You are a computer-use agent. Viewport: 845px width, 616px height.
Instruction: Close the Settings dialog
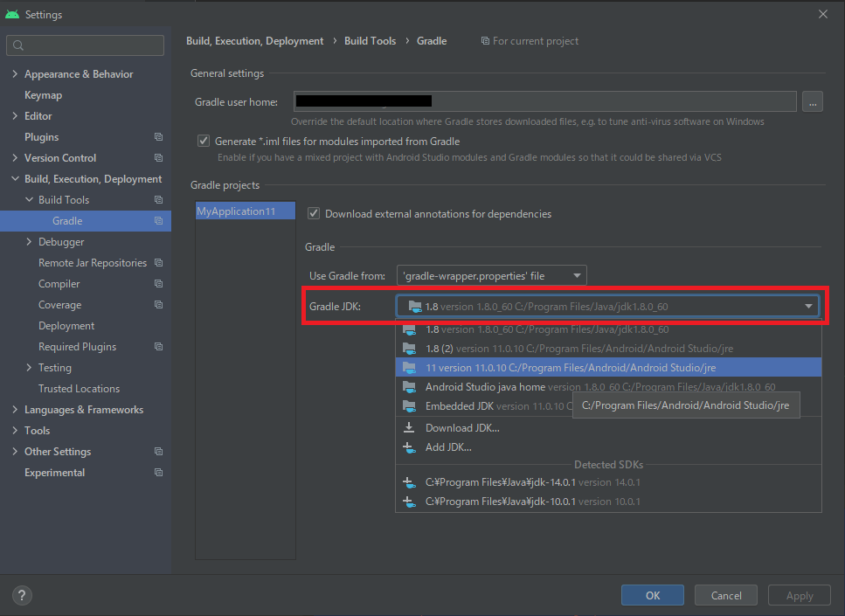823,14
